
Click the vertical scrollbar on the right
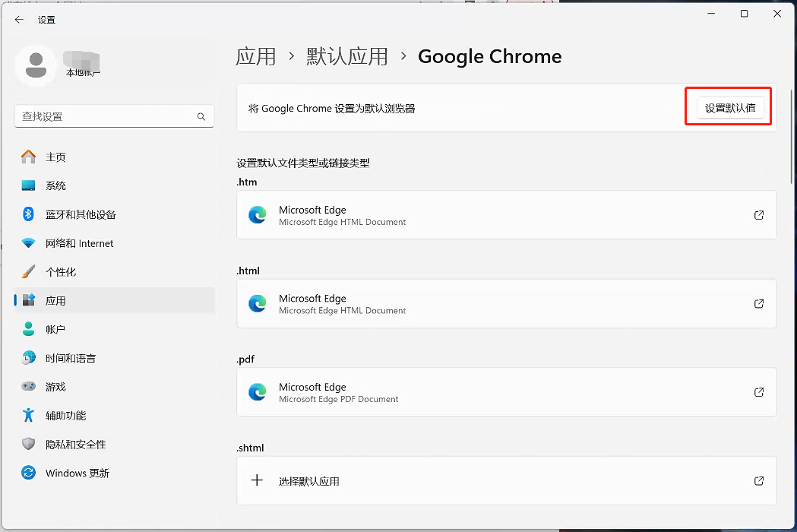click(x=792, y=136)
